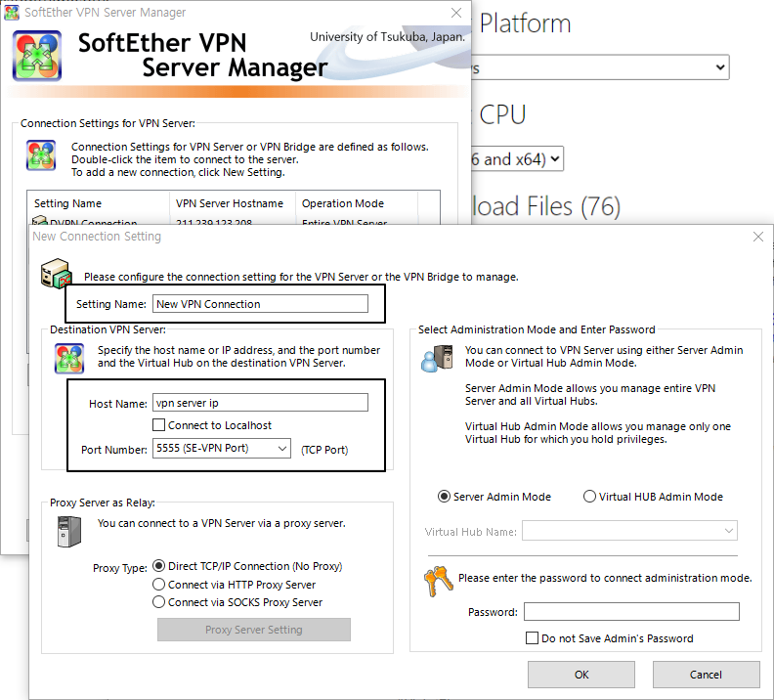Click the keys icon beside password prompt
This screenshot has height=700, width=774.
pyautogui.click(x=439, y=581)
